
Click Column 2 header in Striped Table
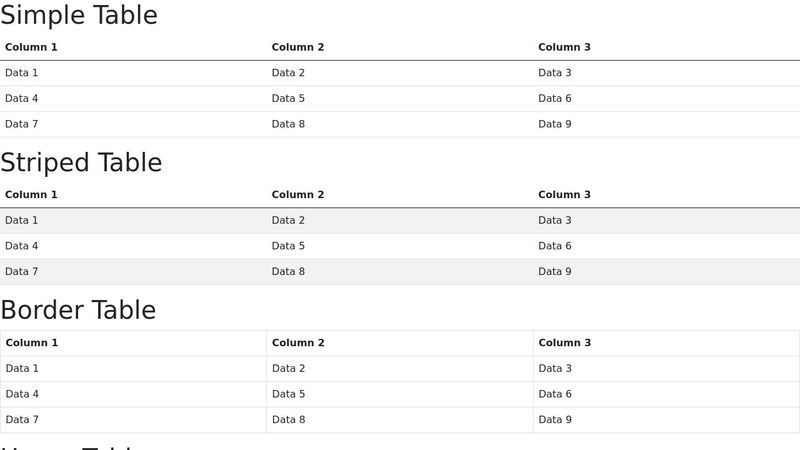(298, 195)
